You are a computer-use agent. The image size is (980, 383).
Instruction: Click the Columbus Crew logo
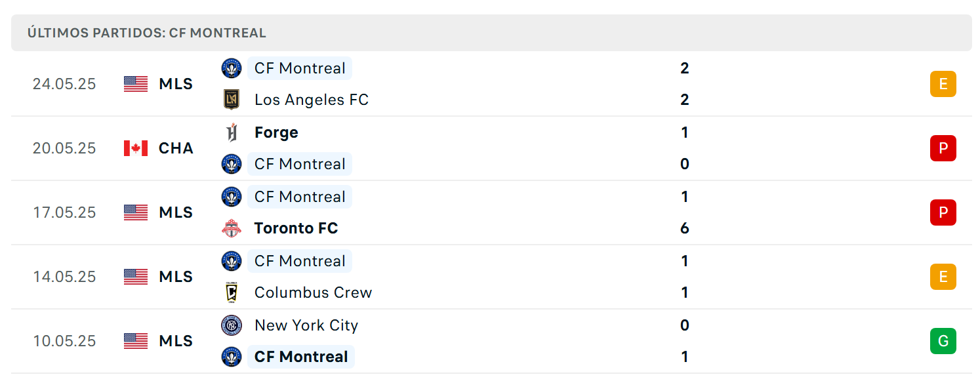(x=231, y=292)
